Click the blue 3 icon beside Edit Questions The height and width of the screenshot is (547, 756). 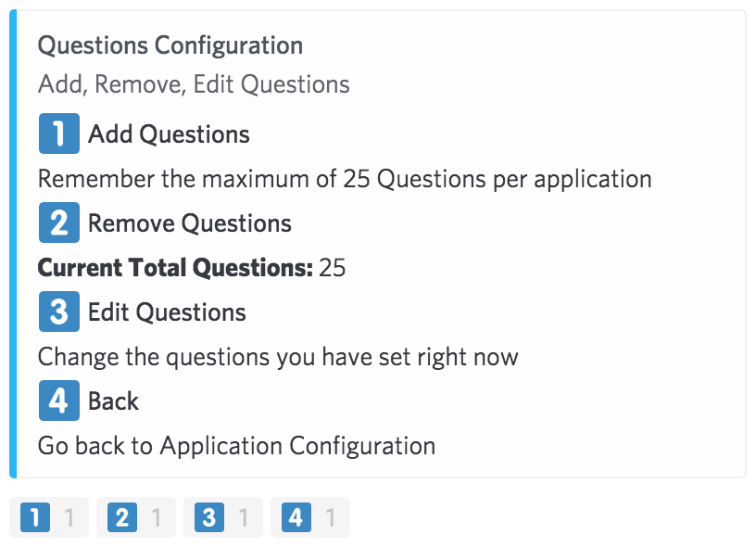point(59,312)
